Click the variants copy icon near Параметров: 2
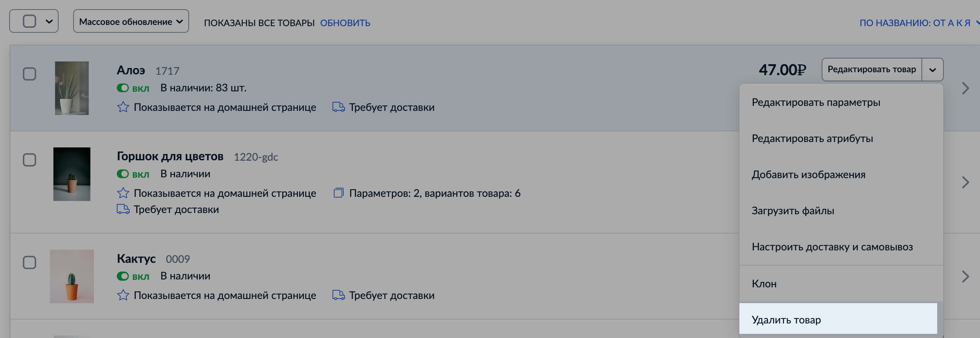Image resolution: width=980 pixels, height=338 pixels. pyautogui.click(x=338, y=193)
